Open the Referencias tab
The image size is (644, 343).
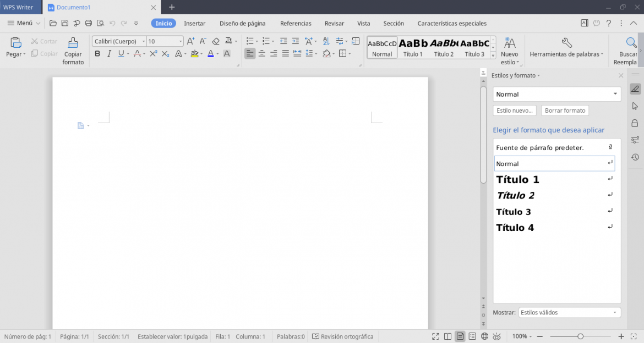click(x=296, y=24)
